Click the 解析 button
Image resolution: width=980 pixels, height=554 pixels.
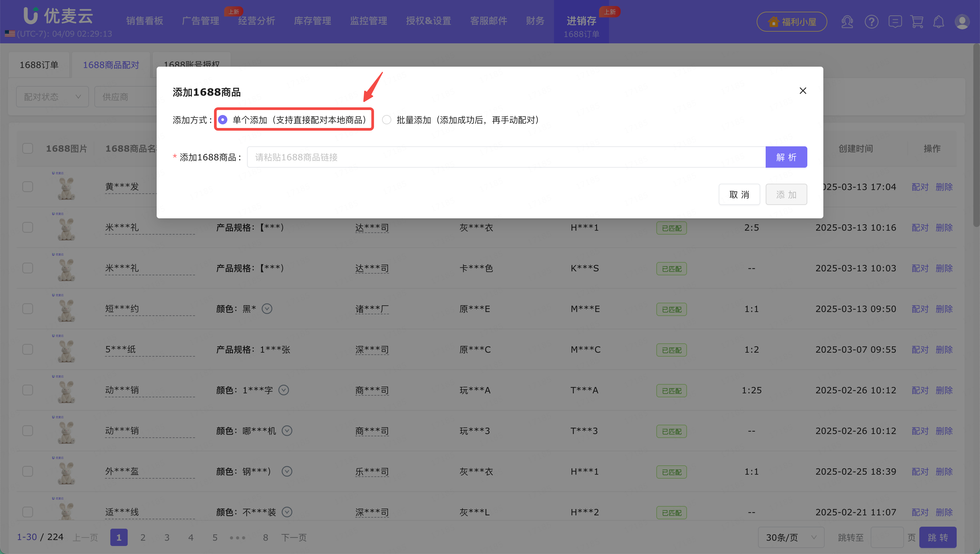786,157
